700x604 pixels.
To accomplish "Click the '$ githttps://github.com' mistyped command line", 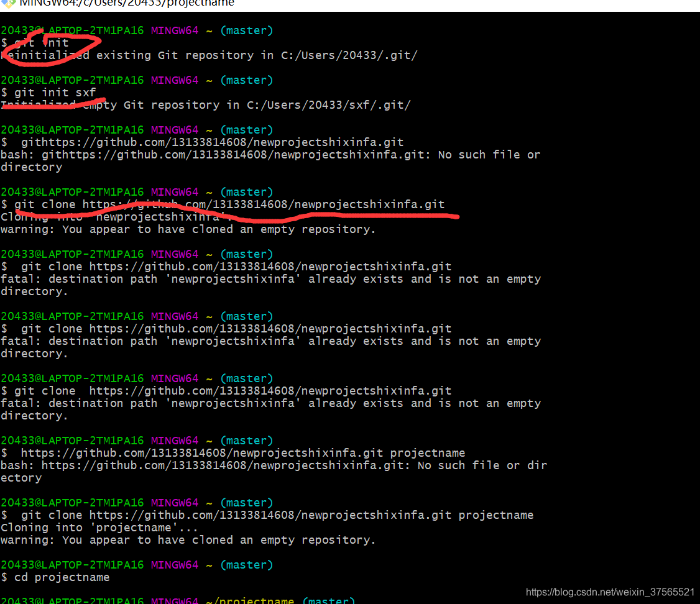I will point(202,142).
